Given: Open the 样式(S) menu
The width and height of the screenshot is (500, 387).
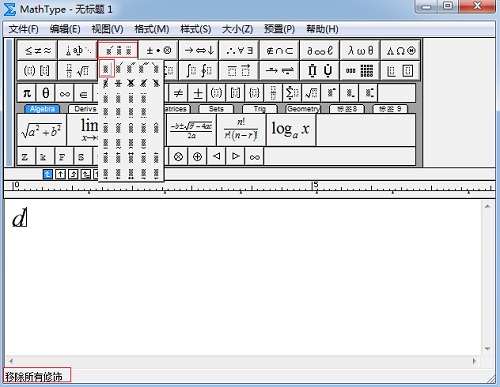Looking at the screenshot, I should tap(195, 29).
